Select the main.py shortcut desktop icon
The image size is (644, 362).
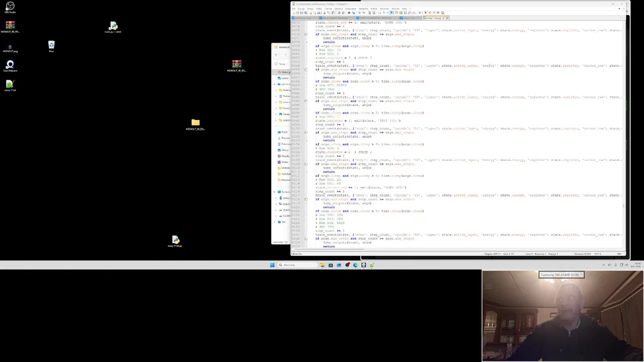[113, 28]
